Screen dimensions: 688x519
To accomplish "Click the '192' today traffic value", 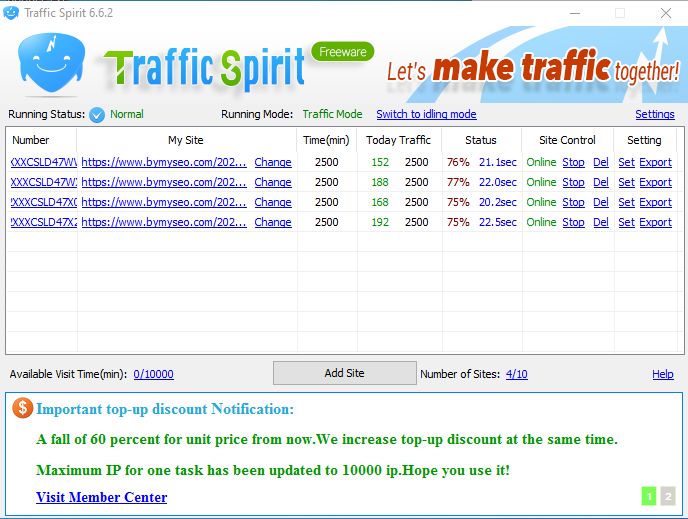I will (x=380, y=222).
